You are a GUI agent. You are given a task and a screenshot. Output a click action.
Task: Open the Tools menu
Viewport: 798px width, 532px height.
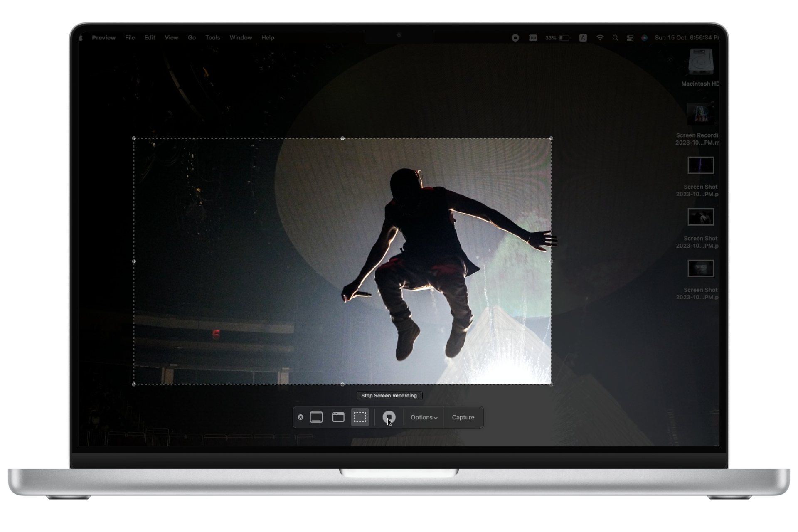point(212,38)
